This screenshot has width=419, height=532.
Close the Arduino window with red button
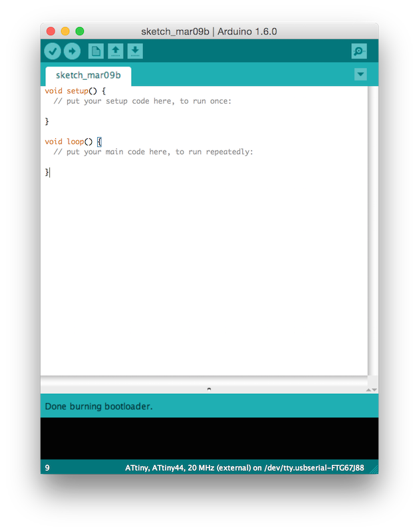tap(51, 31)
